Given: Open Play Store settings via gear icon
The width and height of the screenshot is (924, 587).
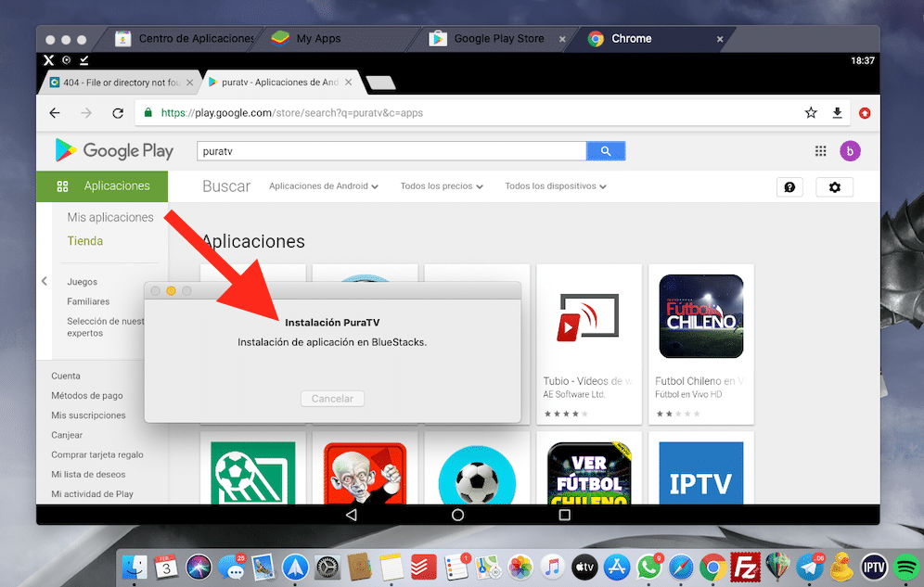Looking at the screenshot, I should [834, 186].
